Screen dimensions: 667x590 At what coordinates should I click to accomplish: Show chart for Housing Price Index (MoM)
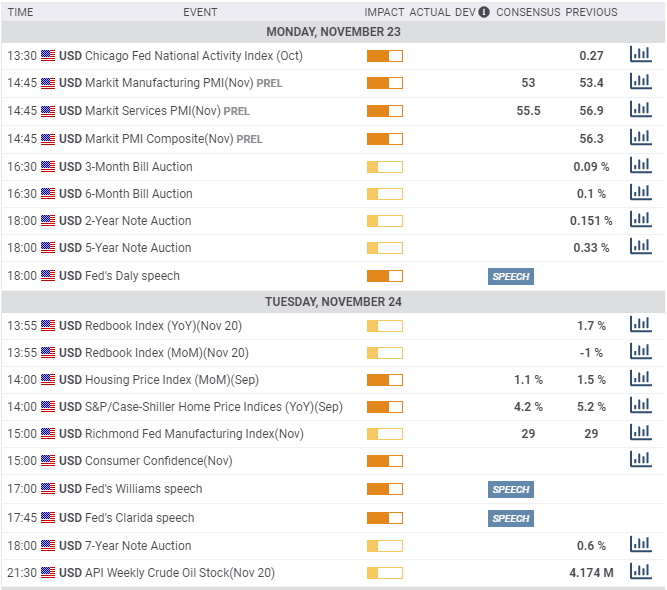point(639,379)
